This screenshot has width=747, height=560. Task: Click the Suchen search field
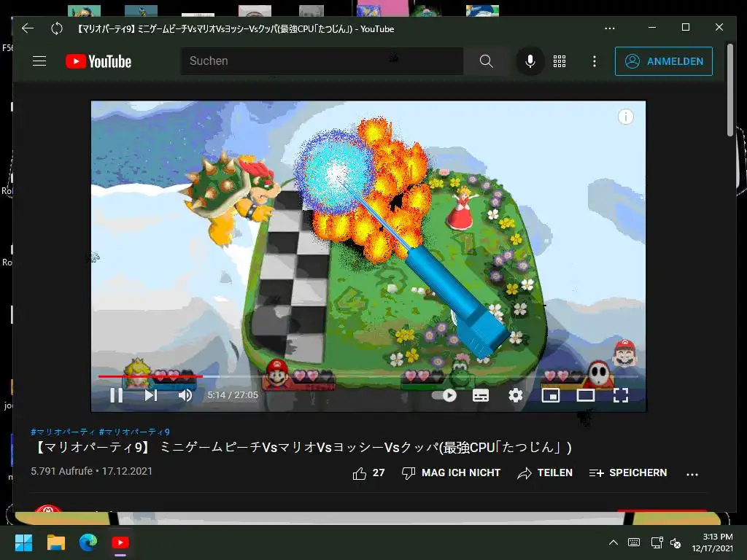pyautogui.click(x=322, y=61)
